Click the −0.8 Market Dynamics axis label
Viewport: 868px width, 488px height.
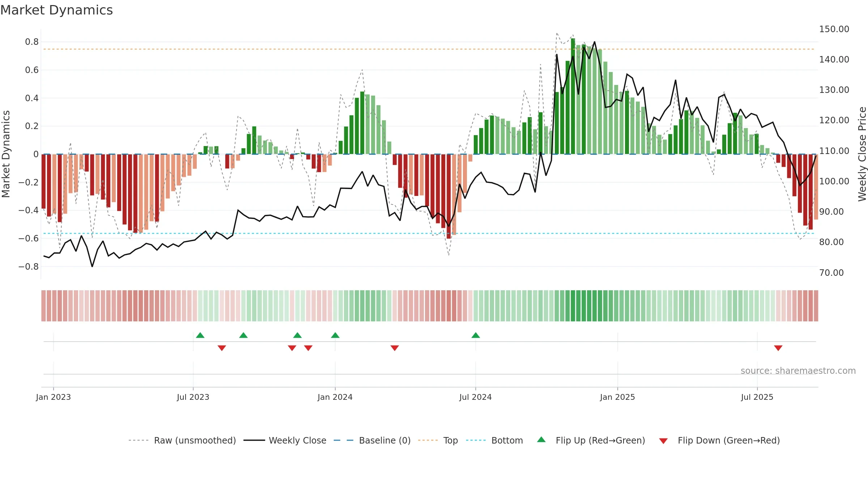coord(28,267)
